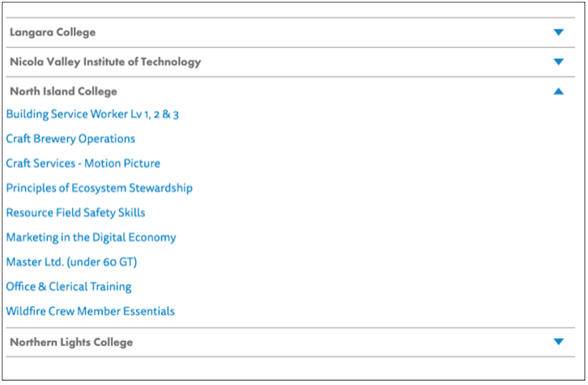The width and height of the screenshot is (588, 385).
Task: Expand Northern Lights College with blue arrow
Action: pos(558,342)
